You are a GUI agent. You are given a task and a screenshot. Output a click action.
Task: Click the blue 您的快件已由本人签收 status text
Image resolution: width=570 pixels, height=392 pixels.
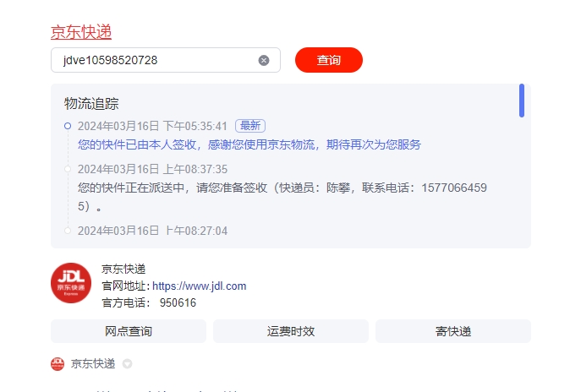[249, 144]
